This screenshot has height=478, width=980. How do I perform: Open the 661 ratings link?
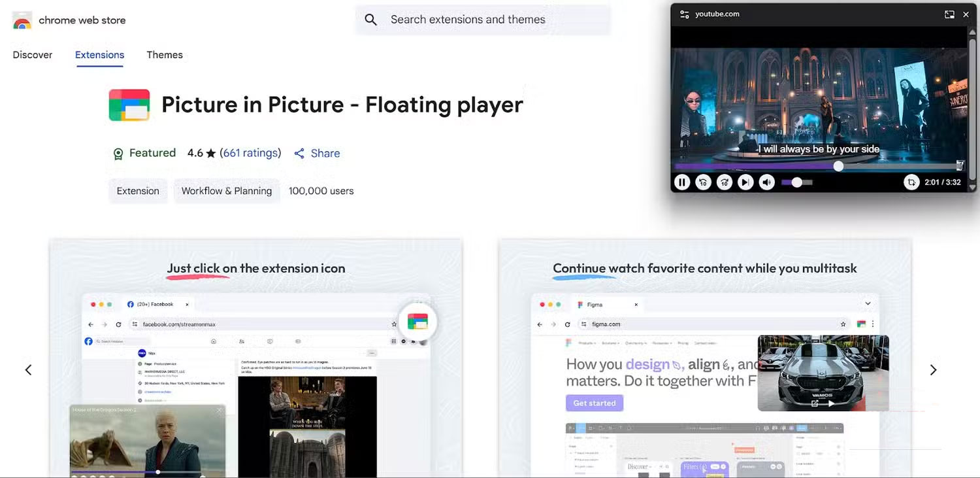click(x=250, y=153)
